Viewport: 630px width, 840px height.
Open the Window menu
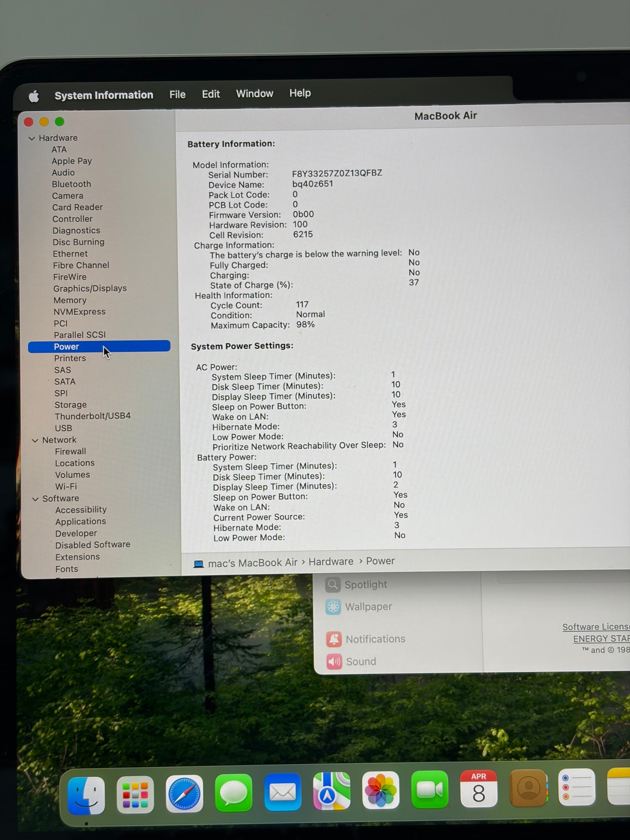click(255, 93)
